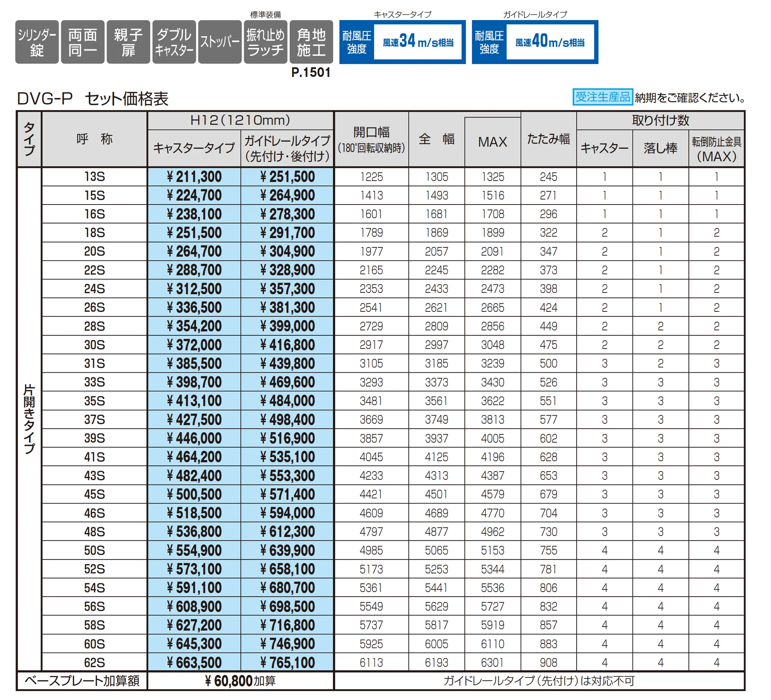The width and height of the screenshot is (771, 700).
Task: Click the 30S row name
Action: (x=94, y=345)
